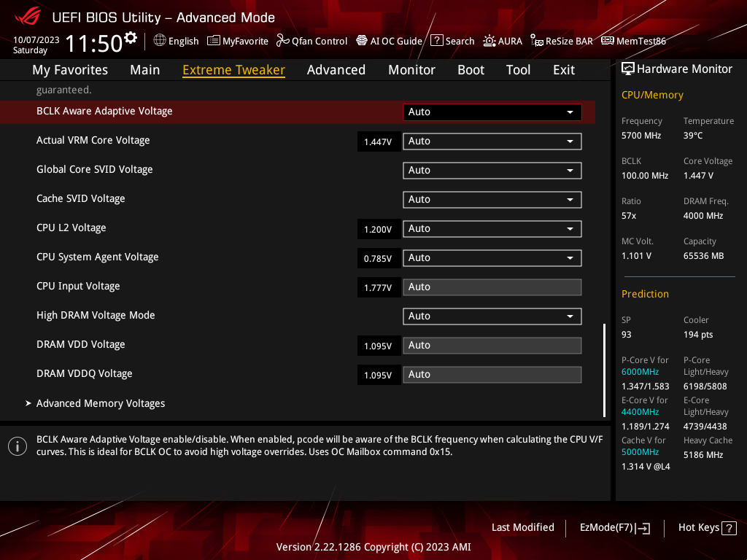Select Cache SVID Voltage label
Screen dimensions: 747x560
[80, 198]
